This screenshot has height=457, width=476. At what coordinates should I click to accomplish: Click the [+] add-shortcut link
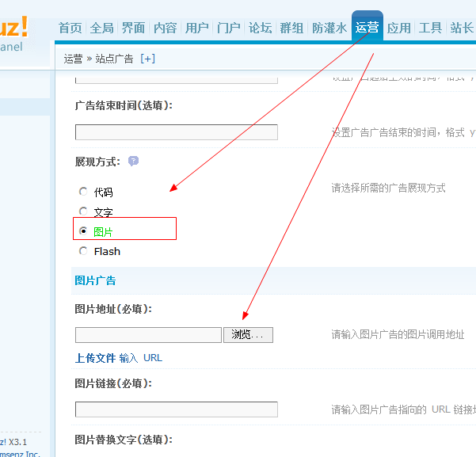pyautogui.click(x=148, y=59)
